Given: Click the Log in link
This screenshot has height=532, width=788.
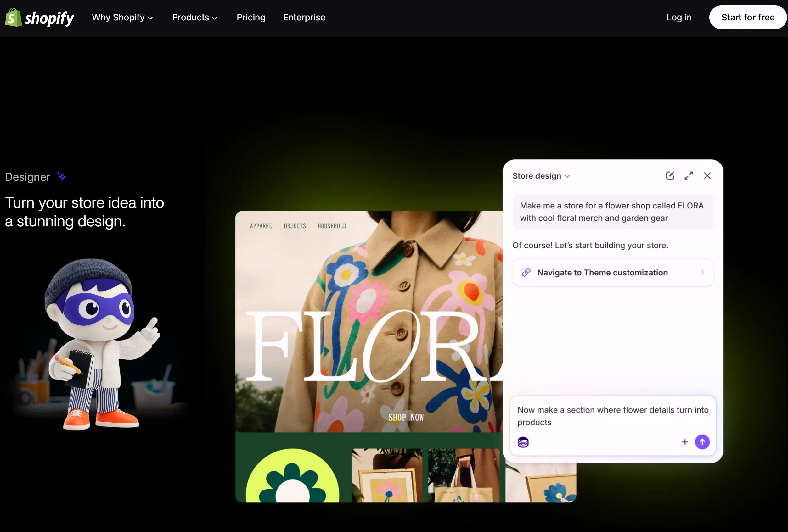Looking at the screenshot, I should 679,17.
